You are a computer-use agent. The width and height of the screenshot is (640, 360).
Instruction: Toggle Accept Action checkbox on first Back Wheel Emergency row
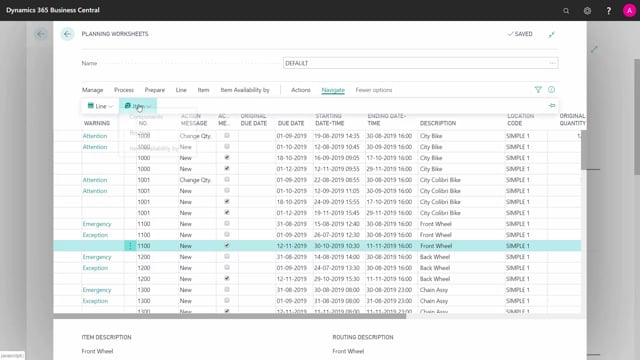coord(227,257)
